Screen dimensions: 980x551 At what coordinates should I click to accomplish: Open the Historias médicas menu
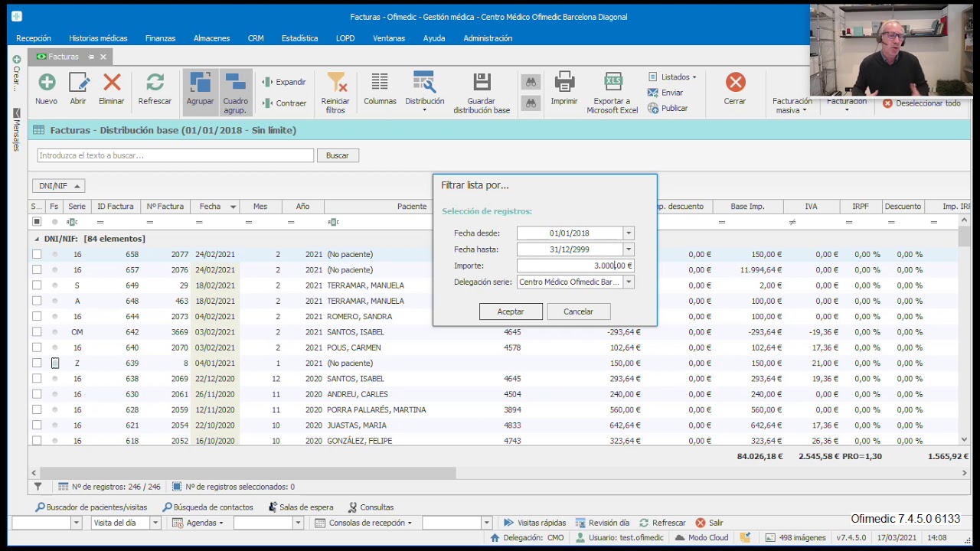tap(98, 38)
